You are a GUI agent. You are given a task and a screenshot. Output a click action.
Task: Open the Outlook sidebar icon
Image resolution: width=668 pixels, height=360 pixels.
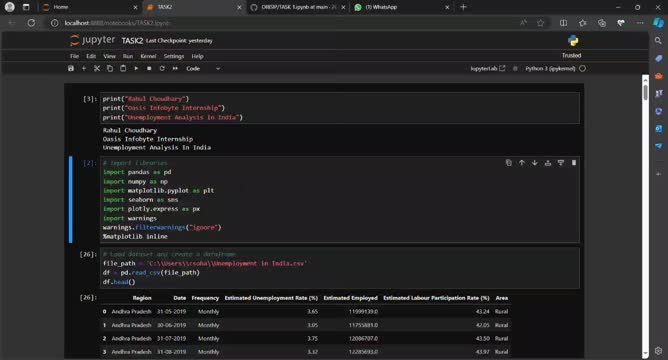click(659, 128)
